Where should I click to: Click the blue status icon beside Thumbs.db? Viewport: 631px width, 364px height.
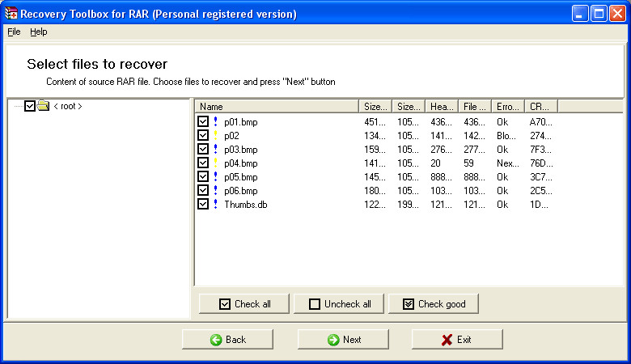(x=215, y=204)
